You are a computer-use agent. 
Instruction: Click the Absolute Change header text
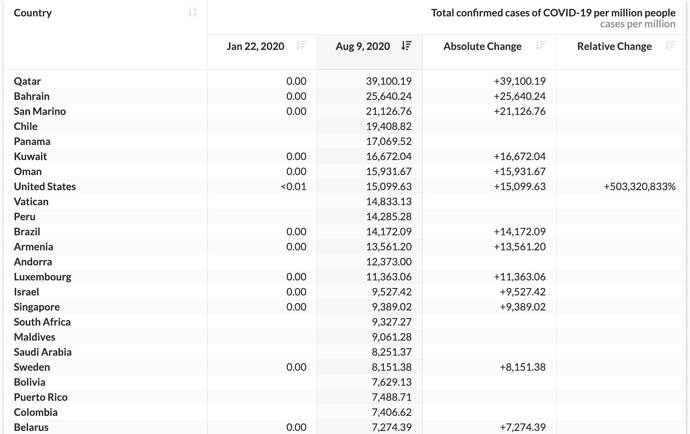[x=482, y=46]
